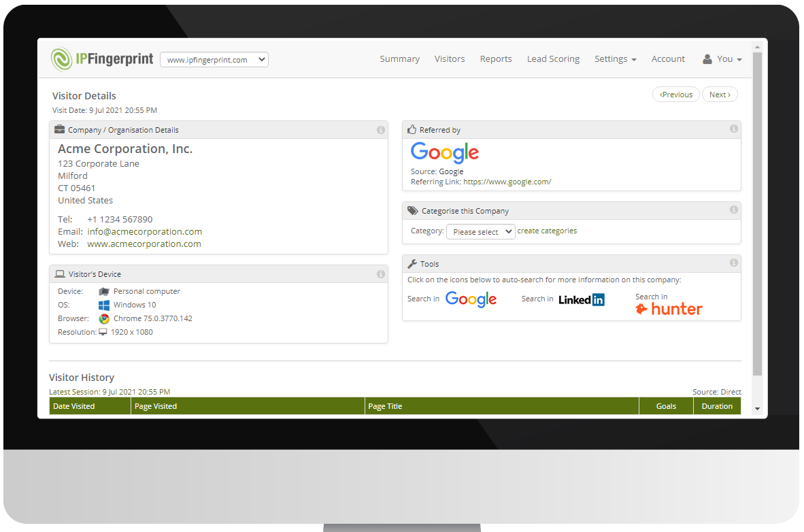This screenshot has height=532, width=804.
Task: Click phone number +1 1234 567890
Action: coord(120,220)
